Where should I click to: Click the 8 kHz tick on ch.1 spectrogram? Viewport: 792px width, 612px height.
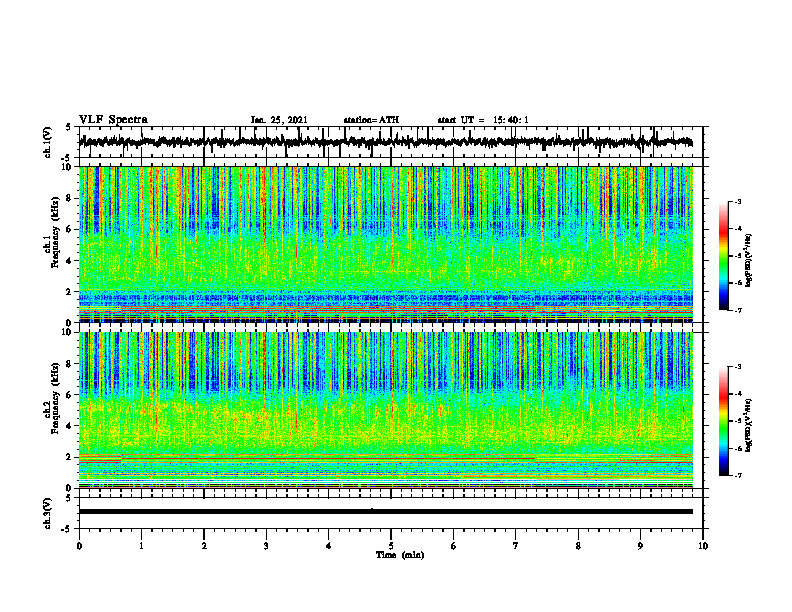point(70,198)
